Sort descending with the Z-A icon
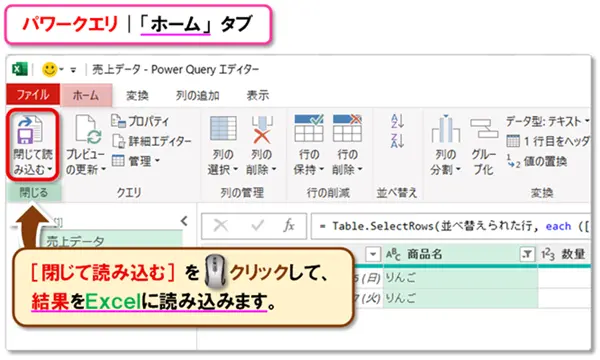 (397, 140)
